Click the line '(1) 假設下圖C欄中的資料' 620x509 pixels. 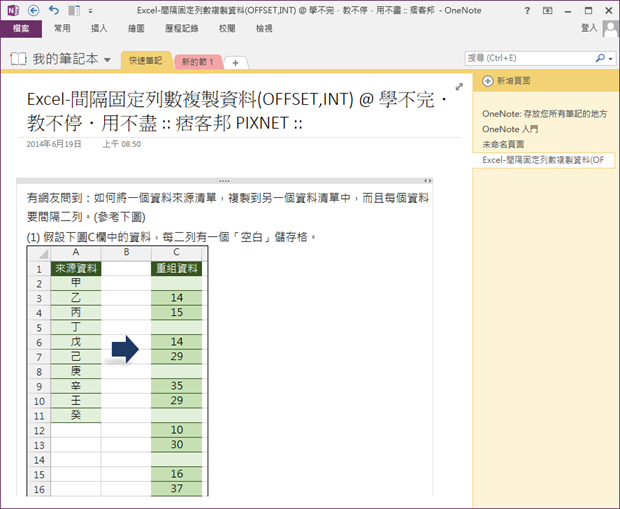171,237
